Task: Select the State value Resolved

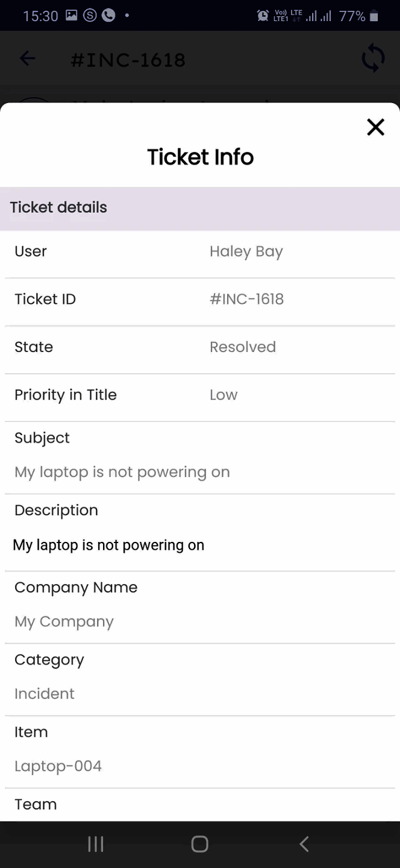Action: click(242, 347)
